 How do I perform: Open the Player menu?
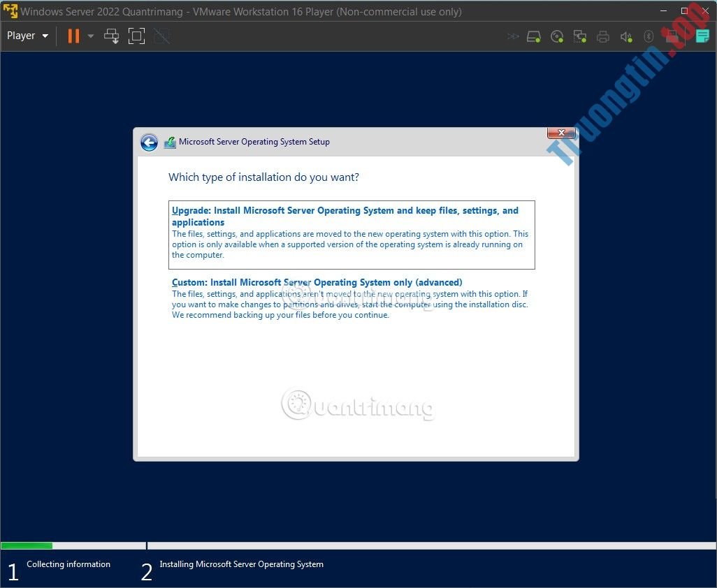22,36
